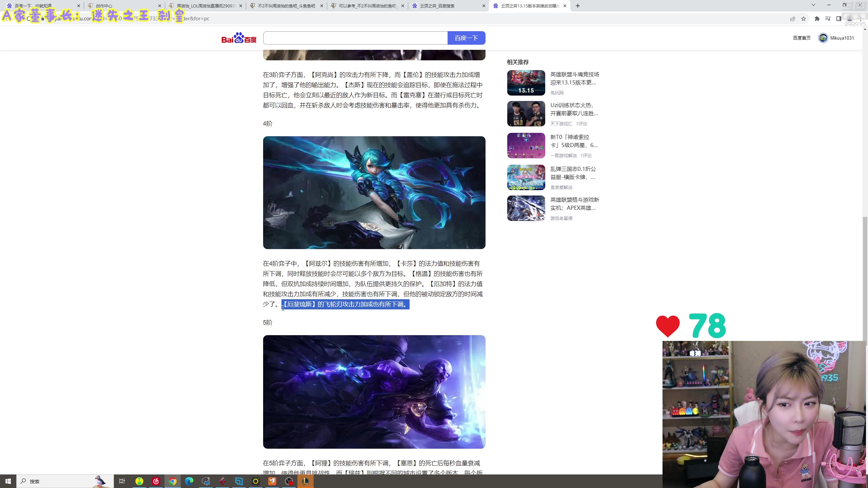Open the yellow-ring camera taskbar app
868x488 pixels.
click(256, 481)
